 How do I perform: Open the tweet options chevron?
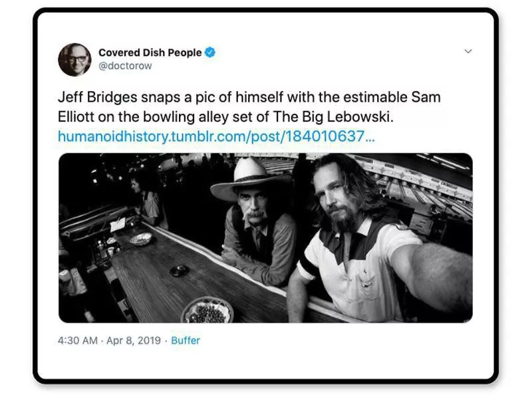(x=467, y=52)
